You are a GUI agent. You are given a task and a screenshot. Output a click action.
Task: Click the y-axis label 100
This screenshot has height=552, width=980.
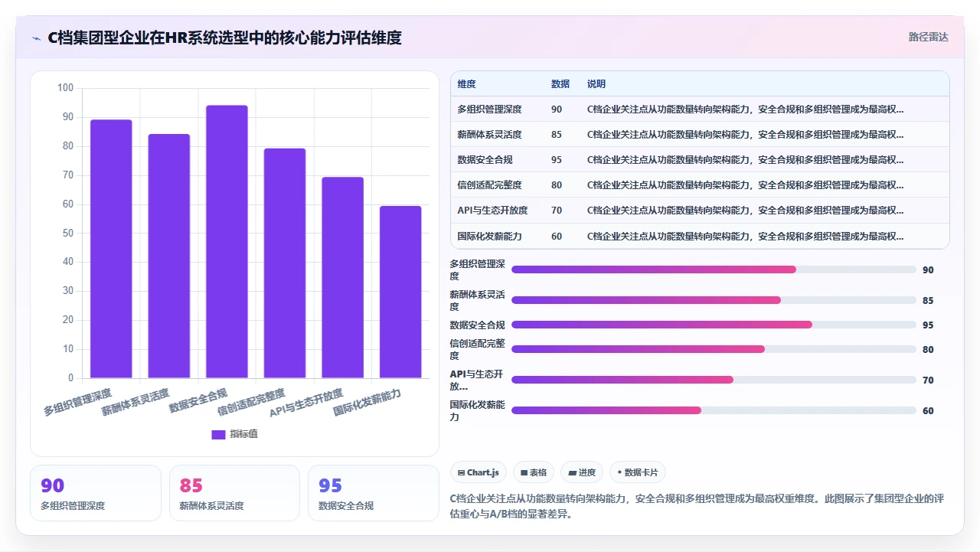tap(66, 88)
